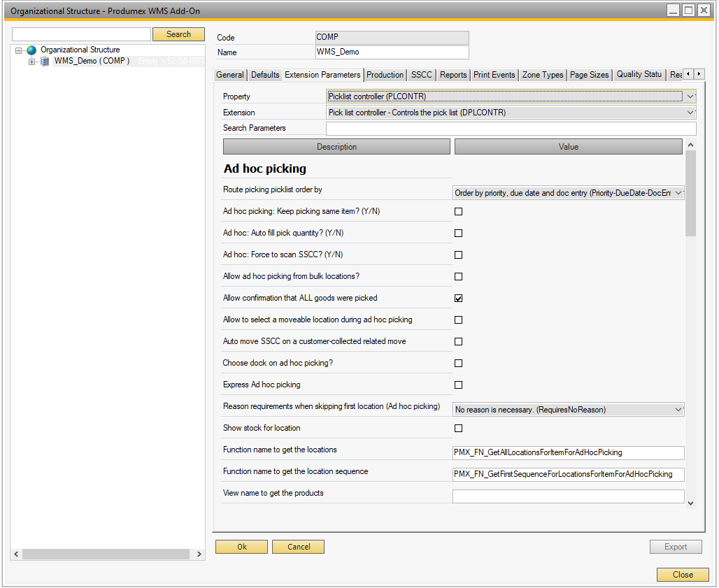The image size is (719, 588).
Task: Enable the Express Ad hoc picking checkbox
Action: [458, 385]
